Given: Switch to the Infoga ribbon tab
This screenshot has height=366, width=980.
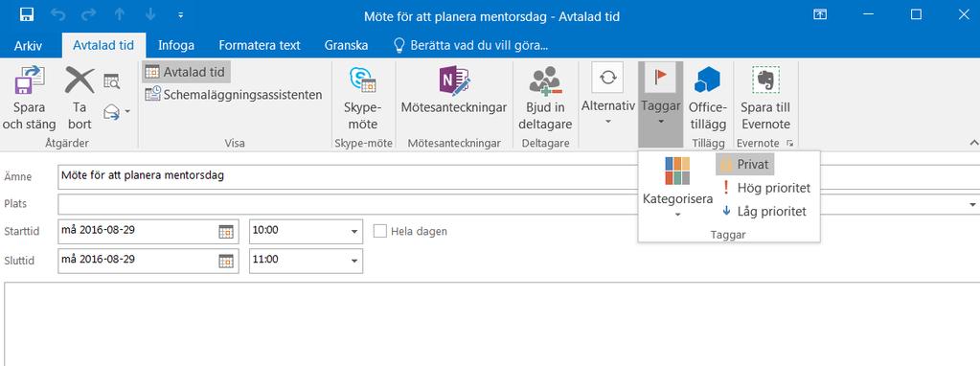Looking at the screenshot, I should (176, 45).
